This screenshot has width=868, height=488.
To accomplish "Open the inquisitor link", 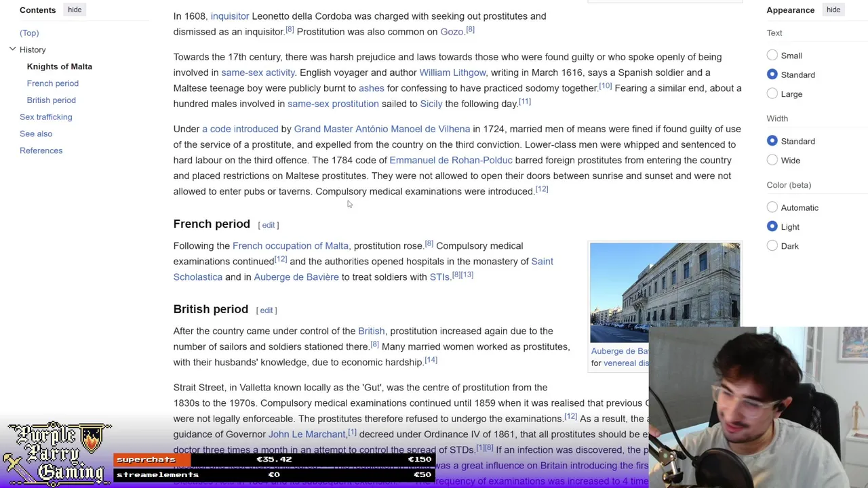I will tap(230, 16).
